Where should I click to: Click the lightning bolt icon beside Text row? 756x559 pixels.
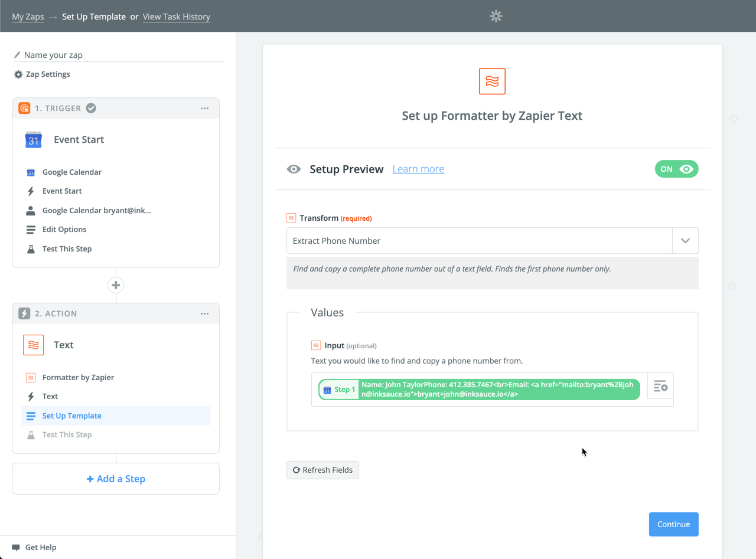[x=31, y=397]
